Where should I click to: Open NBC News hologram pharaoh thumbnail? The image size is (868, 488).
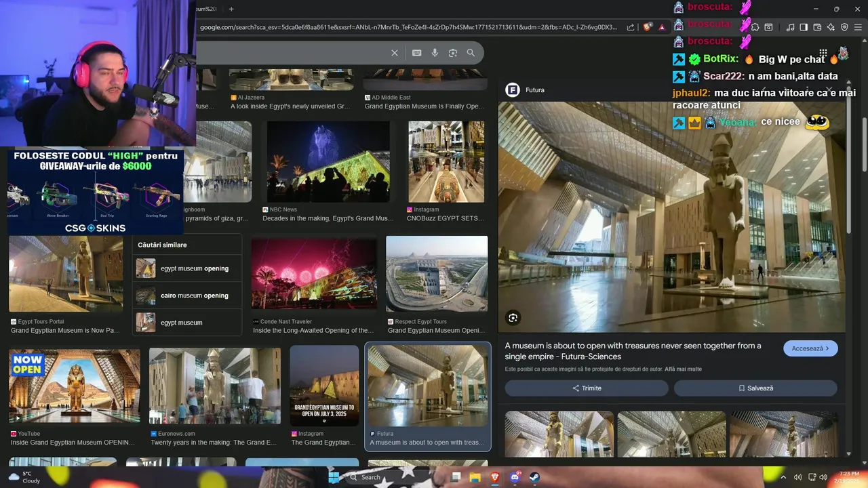328,162
